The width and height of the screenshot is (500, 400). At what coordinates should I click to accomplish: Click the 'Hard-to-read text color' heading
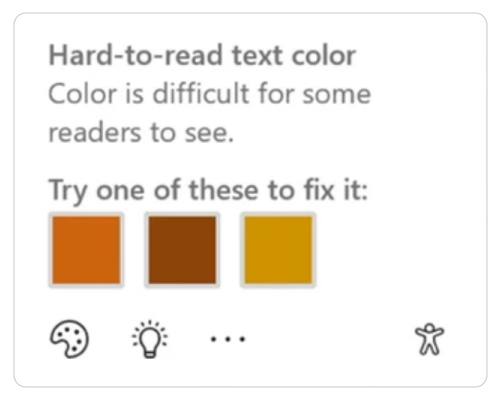click(202, 55)
